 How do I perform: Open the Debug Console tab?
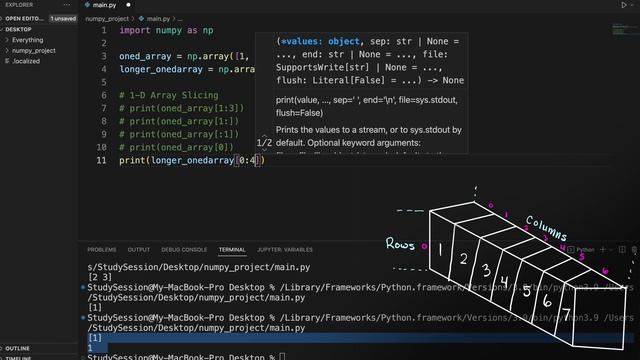[x=184, y=249]
